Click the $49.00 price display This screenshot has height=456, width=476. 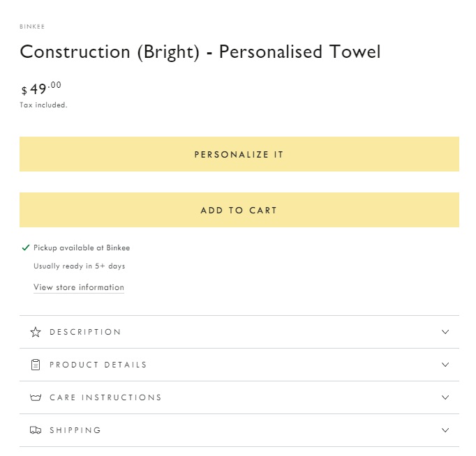click(41, 89)
